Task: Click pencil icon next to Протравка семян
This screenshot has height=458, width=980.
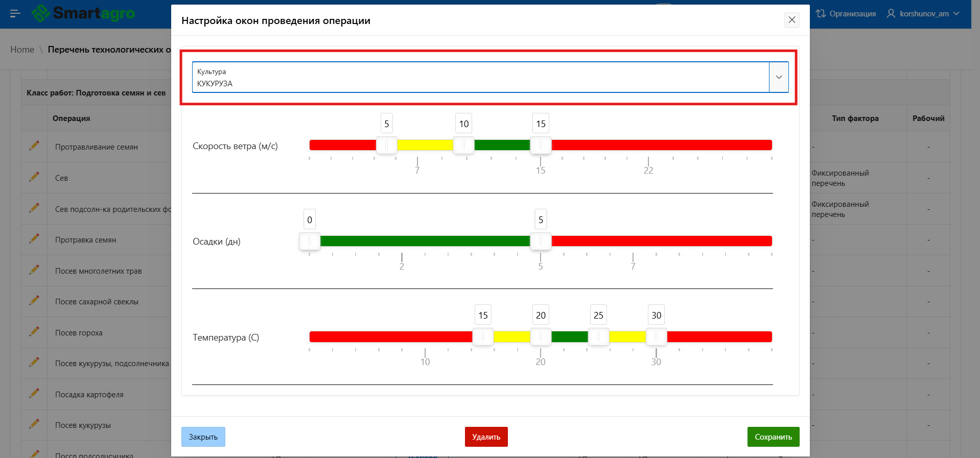Action: (34, 239)
